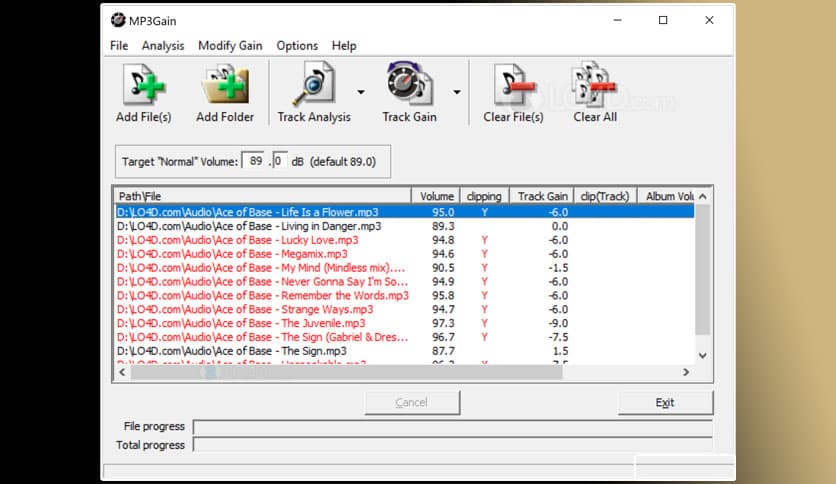Click the horizontal scroll right arrow
This screenshot has height=484, width=836.
pyautogui.click(x=686, y=372)
